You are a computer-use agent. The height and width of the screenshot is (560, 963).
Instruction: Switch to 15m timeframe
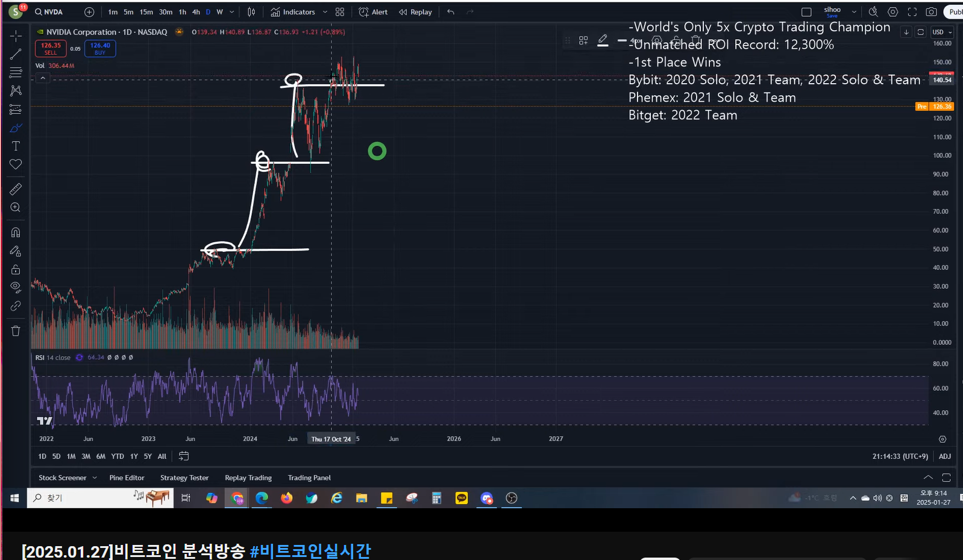(x=146, y=12)
